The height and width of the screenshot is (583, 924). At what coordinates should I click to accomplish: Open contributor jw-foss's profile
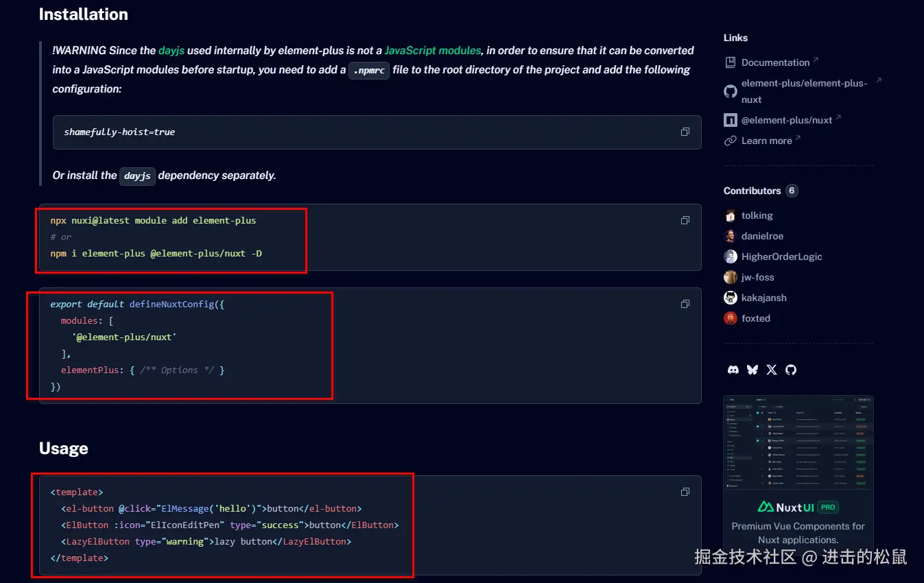(x=758, y=277)
